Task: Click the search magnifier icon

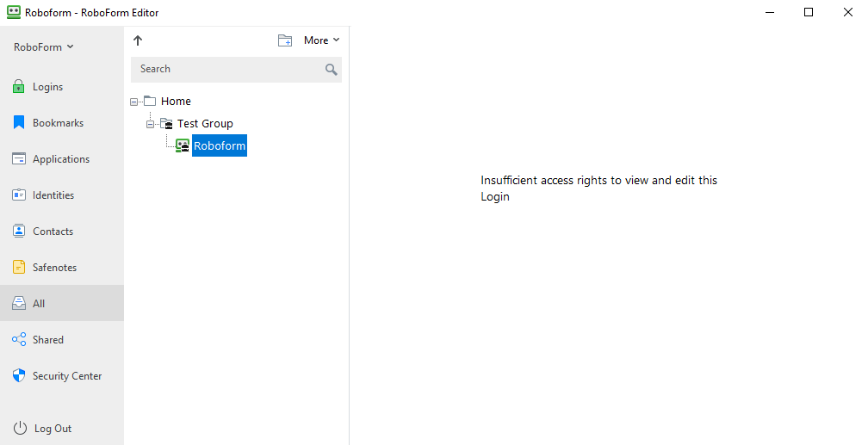Action: click(331, 69)
